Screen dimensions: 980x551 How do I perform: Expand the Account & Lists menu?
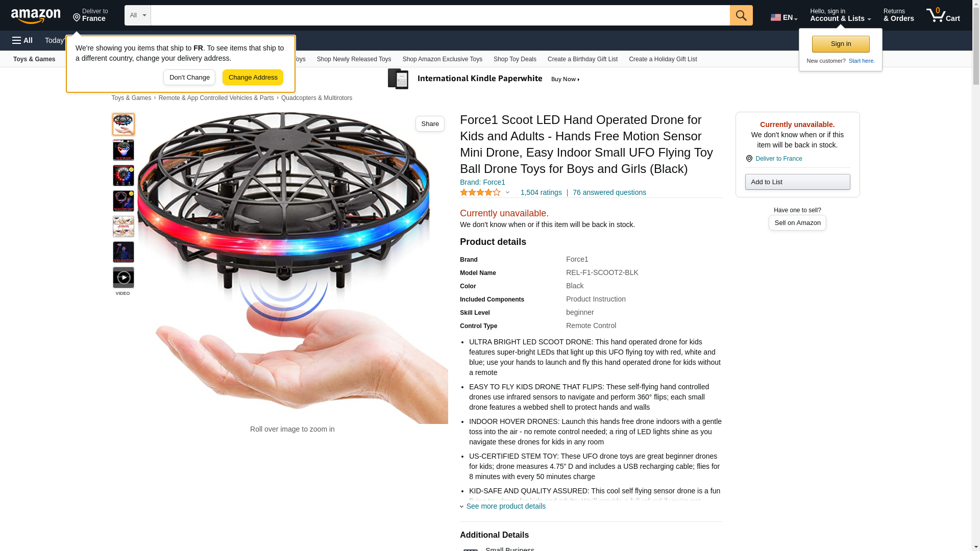pos(840,15)
